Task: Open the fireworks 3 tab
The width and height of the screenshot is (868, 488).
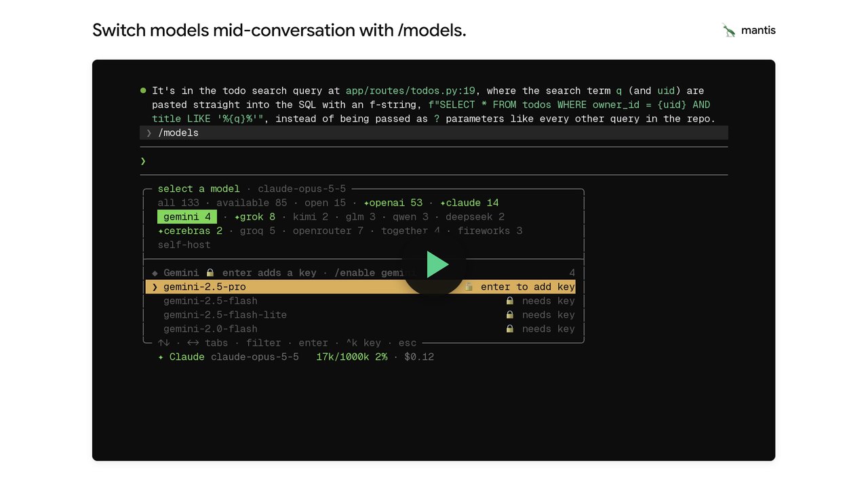Action: click(490, 231)
